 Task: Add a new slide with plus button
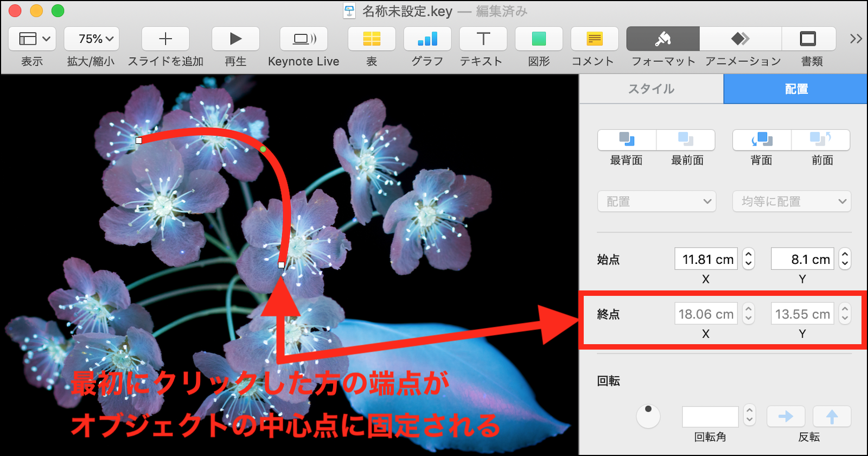(x=165, y=39)
